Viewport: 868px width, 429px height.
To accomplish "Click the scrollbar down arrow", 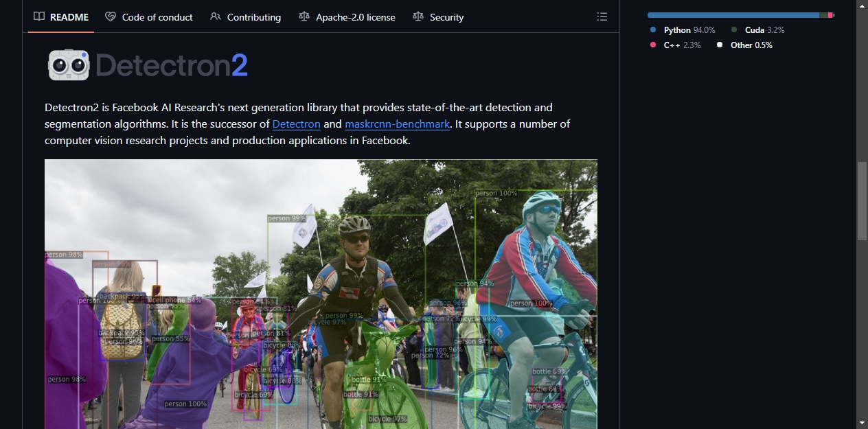I will [862, 423].
